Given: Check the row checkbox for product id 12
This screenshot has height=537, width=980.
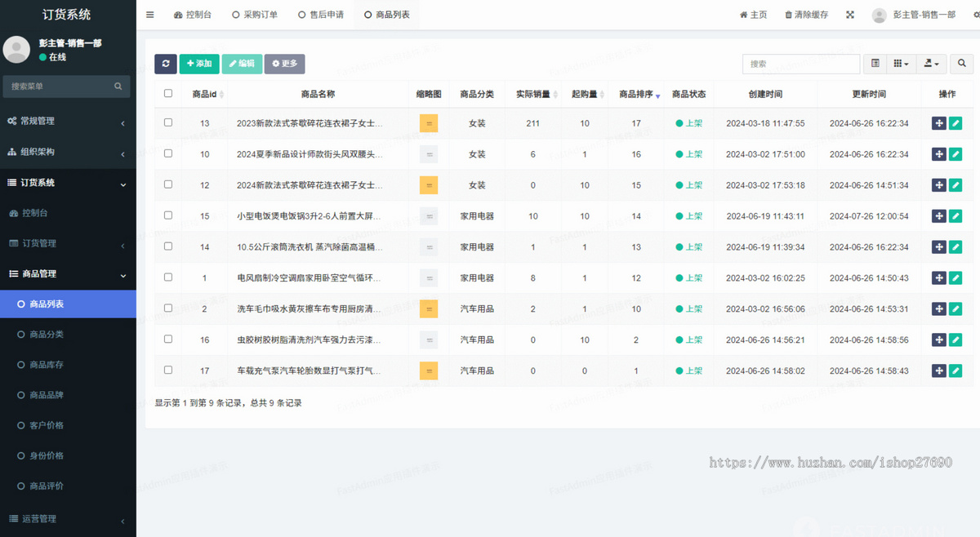Looking at the screenshot, I should click(168, 184).
